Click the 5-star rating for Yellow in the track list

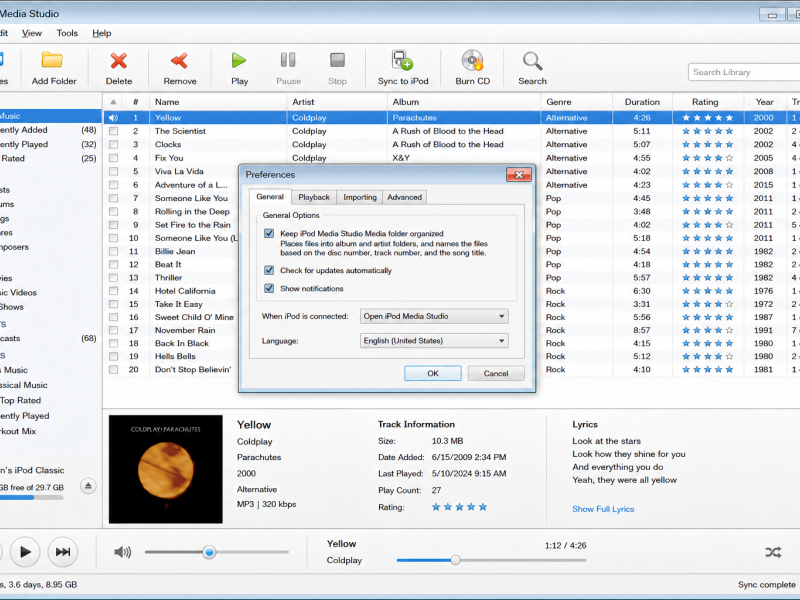(x=707, y=118)
